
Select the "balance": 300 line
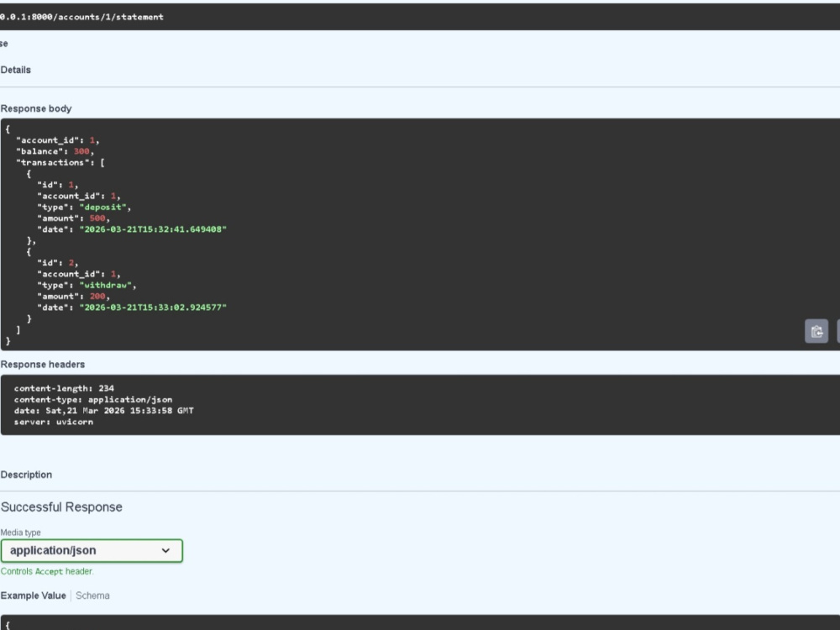coord(55,151)
